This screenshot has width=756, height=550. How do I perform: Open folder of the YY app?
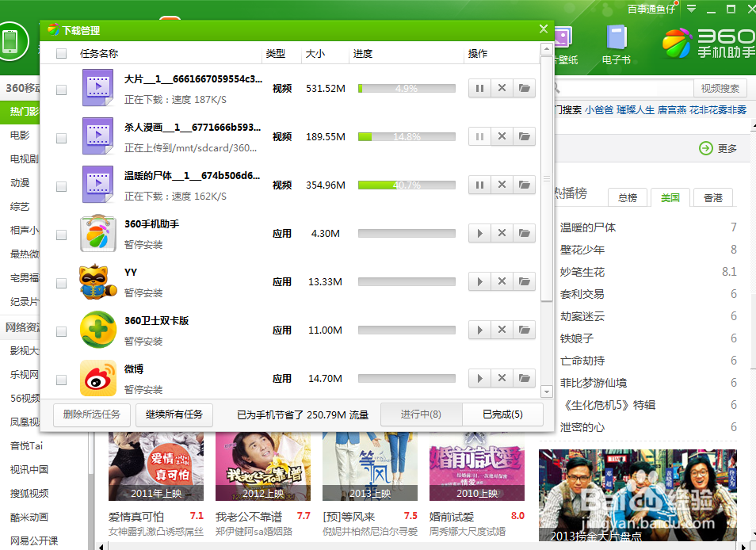coord(524,281)
